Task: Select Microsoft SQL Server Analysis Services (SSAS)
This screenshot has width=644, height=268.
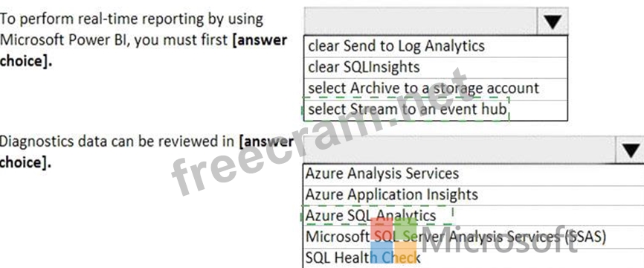Action: [473, 237]
